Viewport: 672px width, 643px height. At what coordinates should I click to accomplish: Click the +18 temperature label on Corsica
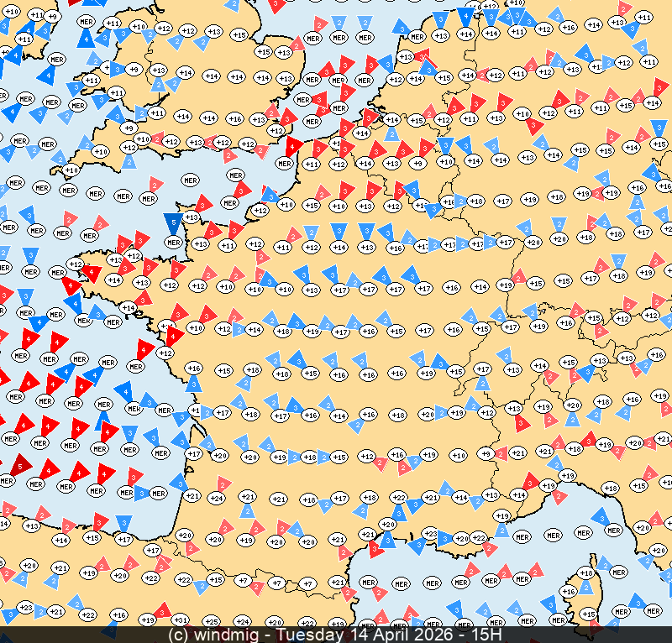click(x=586, y=573)
